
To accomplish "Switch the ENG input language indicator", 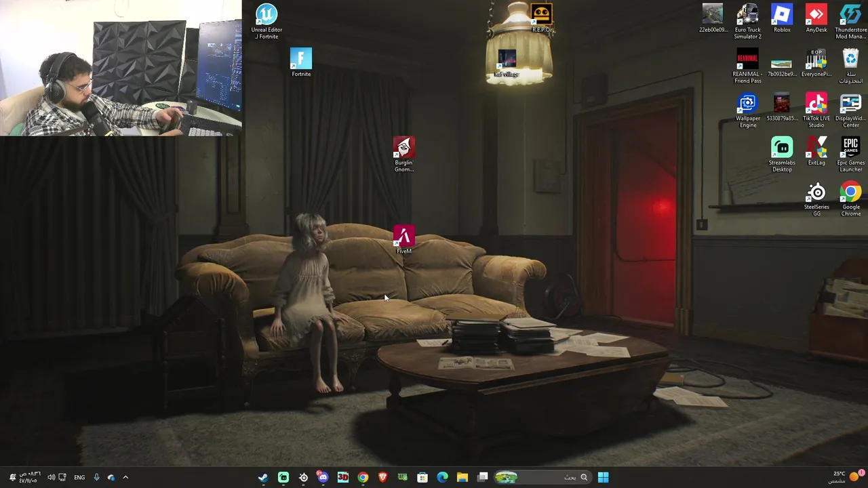I will [79, 477].
